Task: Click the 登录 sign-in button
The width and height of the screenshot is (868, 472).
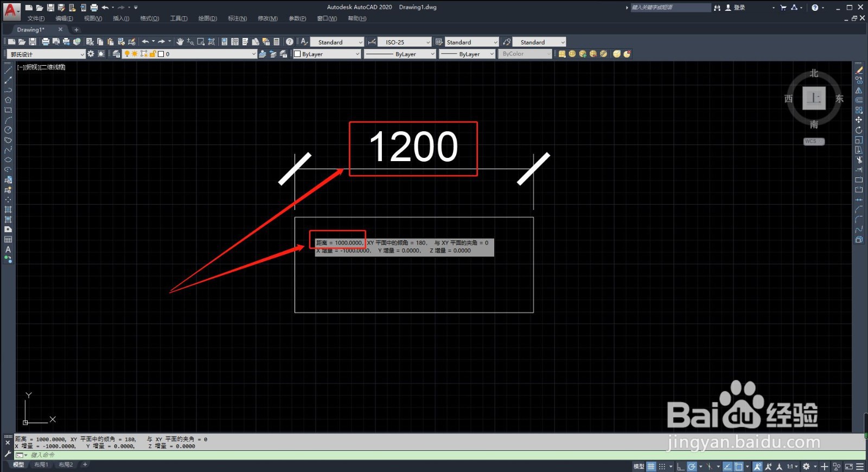Action: tap(735, 8)
